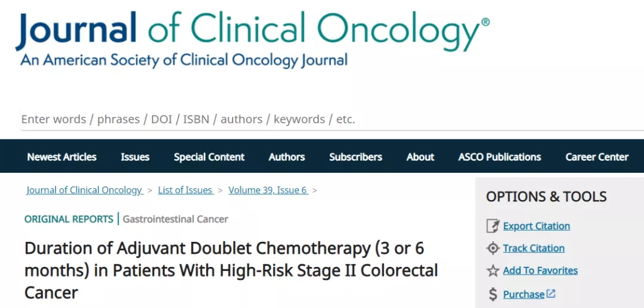Screen dimensions: 644x308
Task: Select Special Content in navigation bar
Action: (x=209, y=157)
